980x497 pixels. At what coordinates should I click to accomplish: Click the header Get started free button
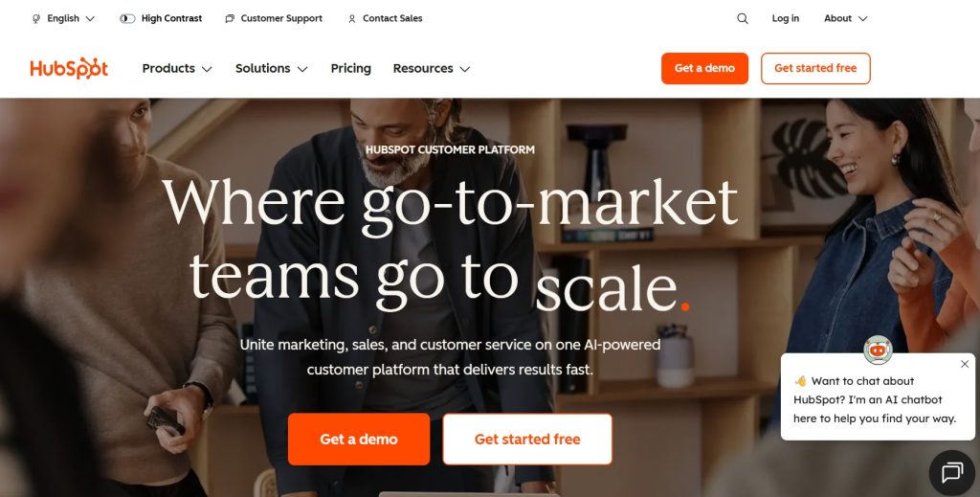pos(815,68)
